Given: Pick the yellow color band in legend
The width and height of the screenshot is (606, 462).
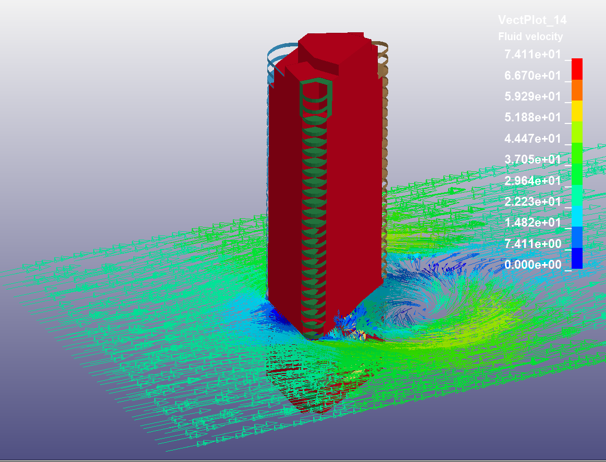Looking at the screenshot, I should coord(577,111).
